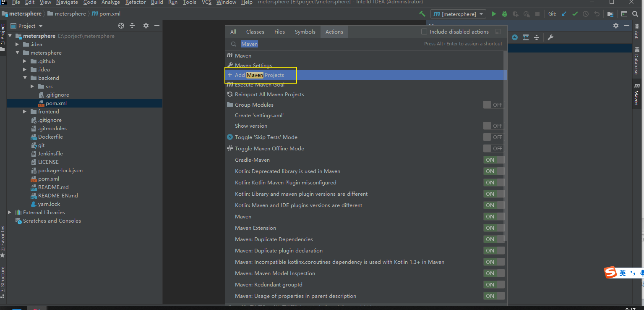This screenshot has height=310, width=644.
Task: Switch to the Files search tab
Action: (279, 32)
